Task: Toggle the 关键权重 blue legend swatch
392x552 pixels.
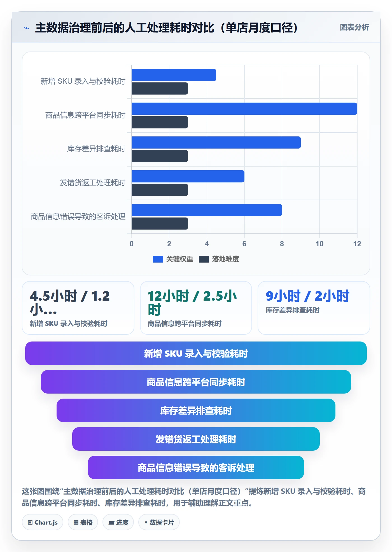Action: point(158,259)
